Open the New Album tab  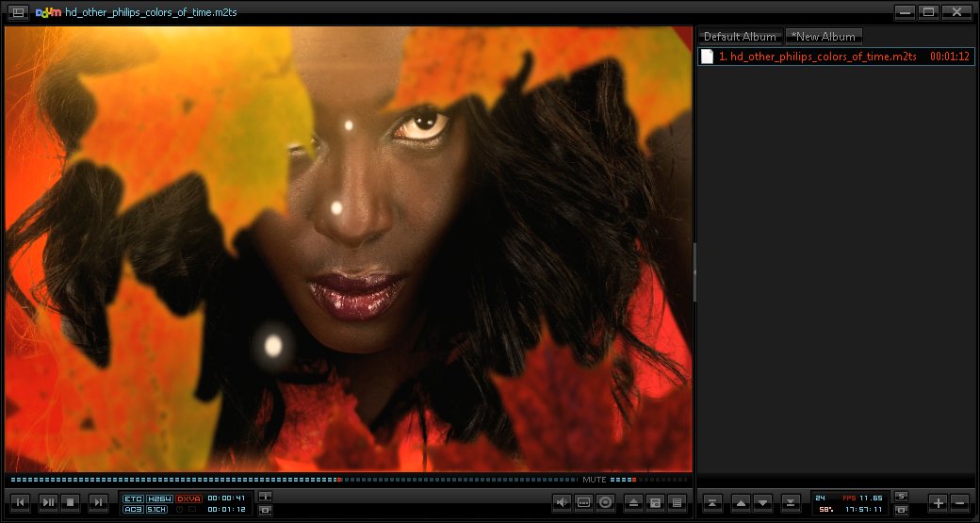click(824, 37)
